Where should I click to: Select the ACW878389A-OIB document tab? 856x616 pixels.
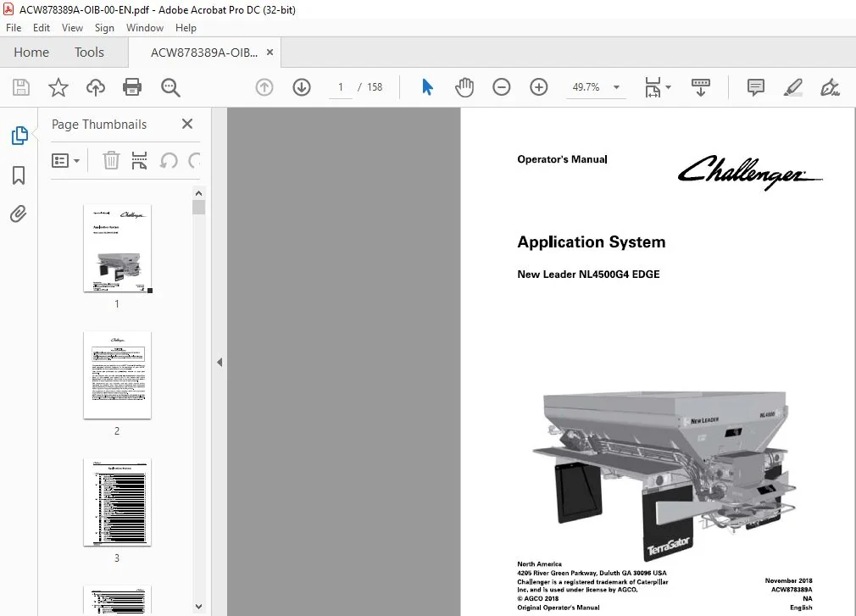(x=204, y=53)
